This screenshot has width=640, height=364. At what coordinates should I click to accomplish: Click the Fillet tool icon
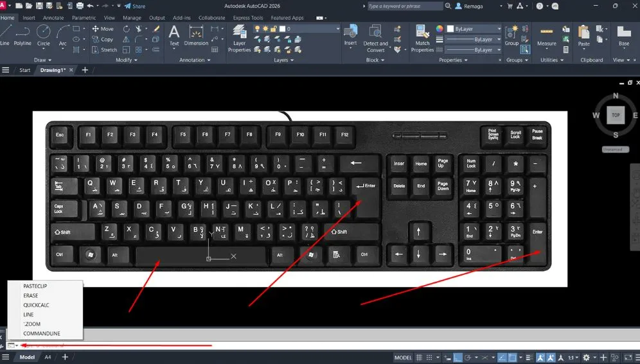[x=139, y=40]
